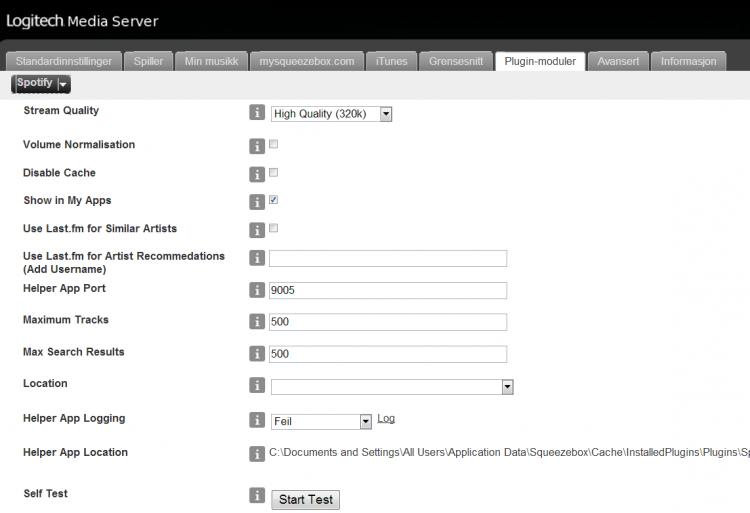This screenshot has width=750, height=513.
Task: Open Helper App Logging level dropdown
Action: click(321, 422)
